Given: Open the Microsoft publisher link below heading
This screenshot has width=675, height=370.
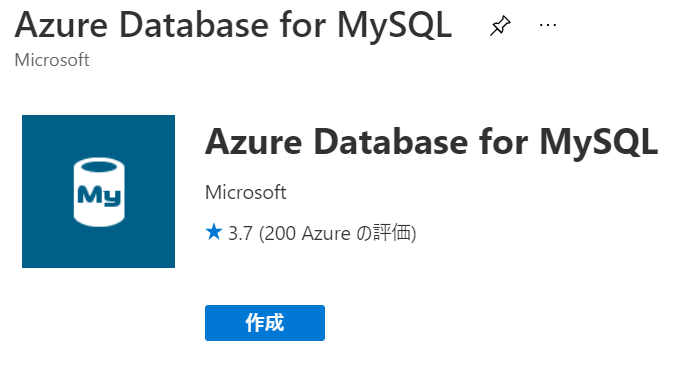Looking at the screenshot, I should [x=245, y=192].
